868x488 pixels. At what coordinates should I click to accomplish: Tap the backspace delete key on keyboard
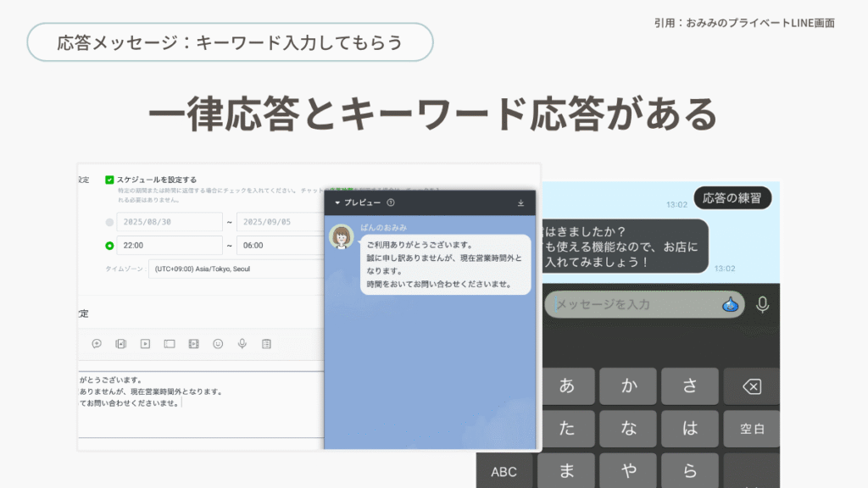[751, 386]
